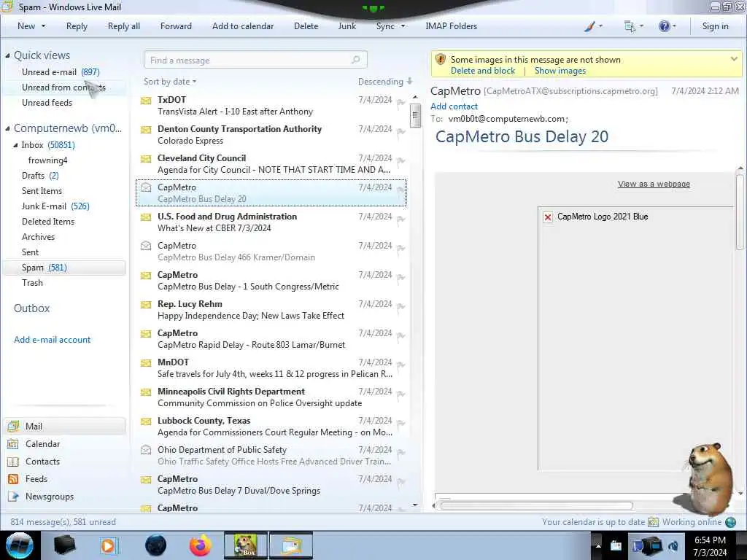Toggle the flag on the TxDOT message
Image resolution: width=747 pixels, height=560 pixels.
pyautogui.click(x=400, y=103)
